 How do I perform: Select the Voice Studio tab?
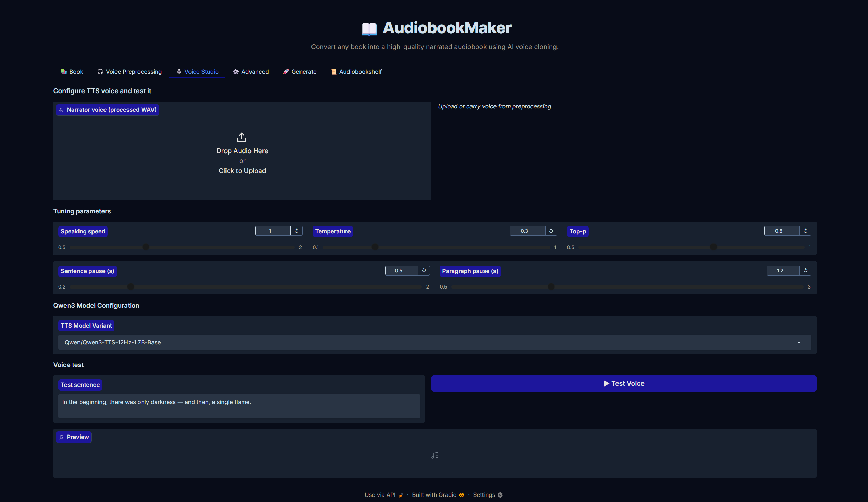tap(197, 72)
